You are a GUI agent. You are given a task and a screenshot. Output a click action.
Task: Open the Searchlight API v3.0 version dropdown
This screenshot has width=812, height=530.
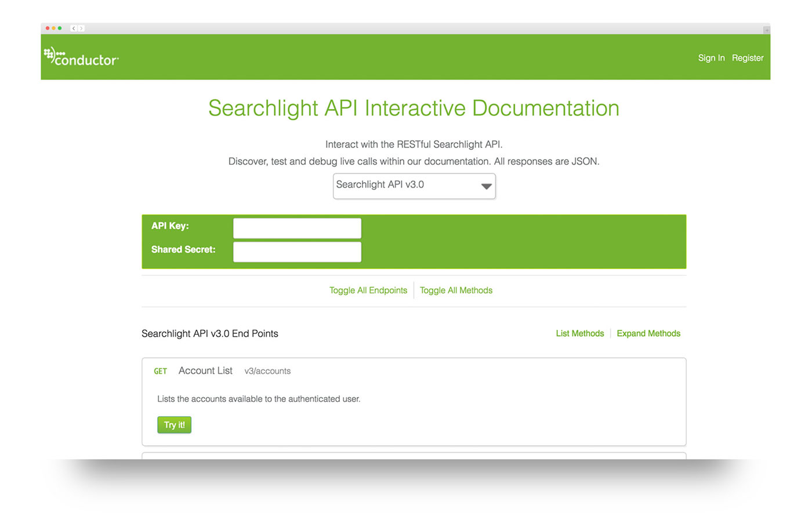(x=414, y=186)
